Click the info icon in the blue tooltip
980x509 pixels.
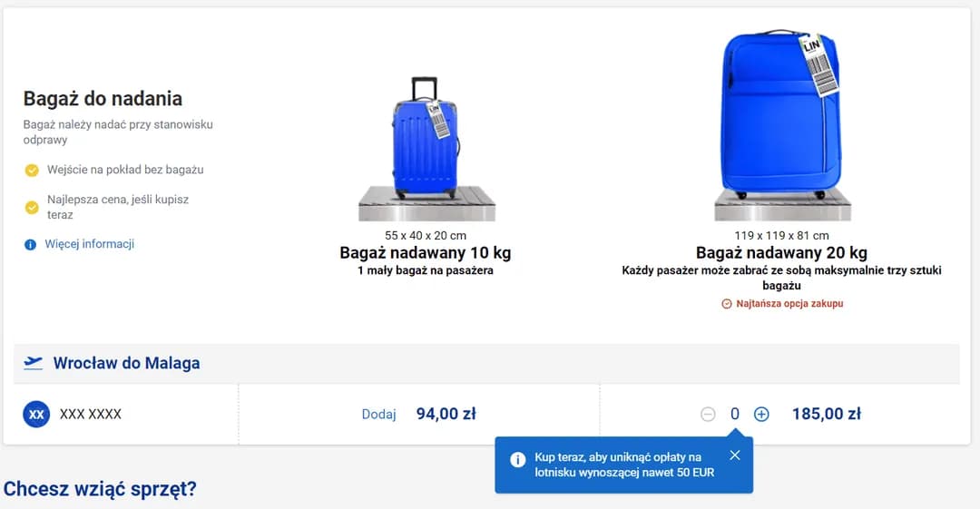click(x=518, y=460)
